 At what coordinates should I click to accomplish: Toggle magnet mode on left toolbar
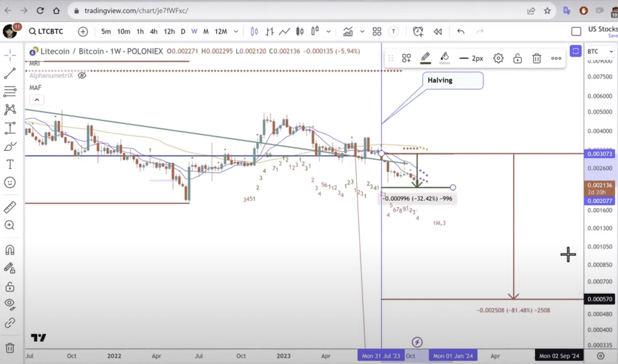(10, 250)
